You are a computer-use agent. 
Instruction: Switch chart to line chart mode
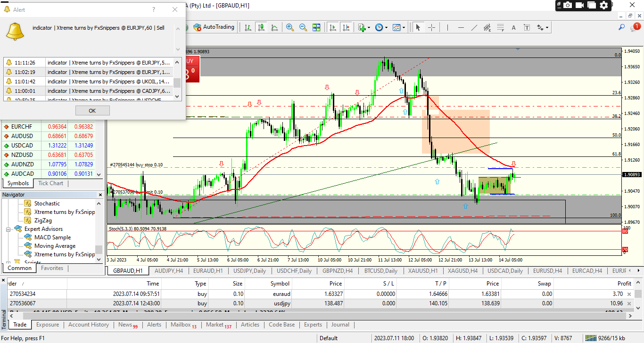point(274,27)
